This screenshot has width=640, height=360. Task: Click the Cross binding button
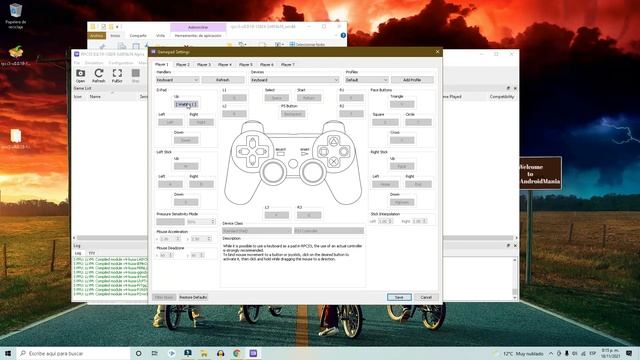(x=402, y=140)
